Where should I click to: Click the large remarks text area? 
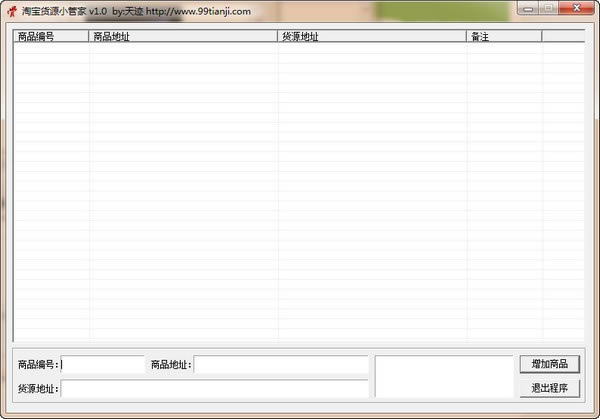click(x=443, y=377)
